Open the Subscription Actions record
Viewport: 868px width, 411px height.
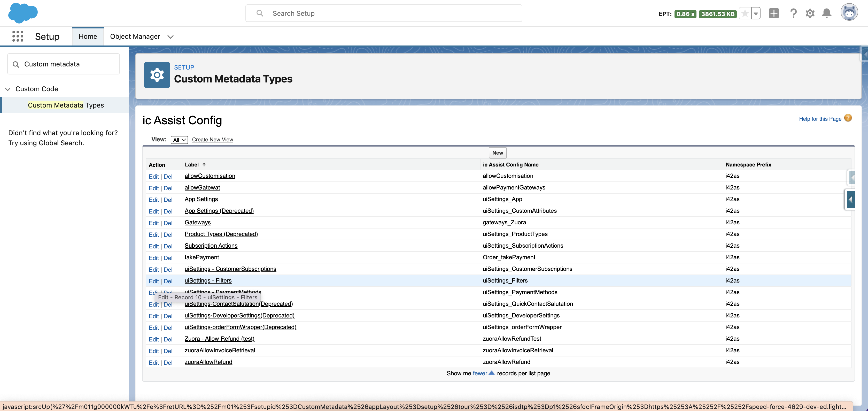click(211, 246)
